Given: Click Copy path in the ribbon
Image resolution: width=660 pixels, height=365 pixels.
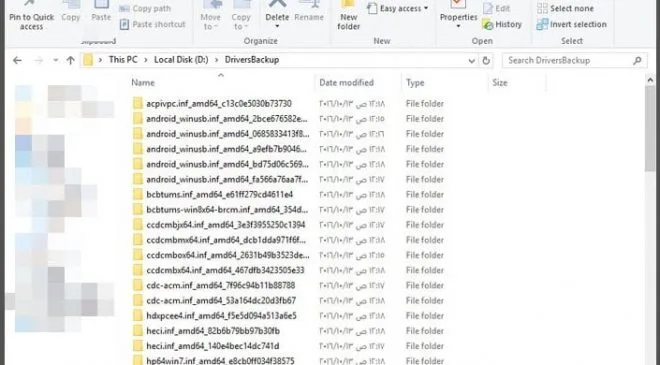Looking at the screenshot, I should [146, 8].
